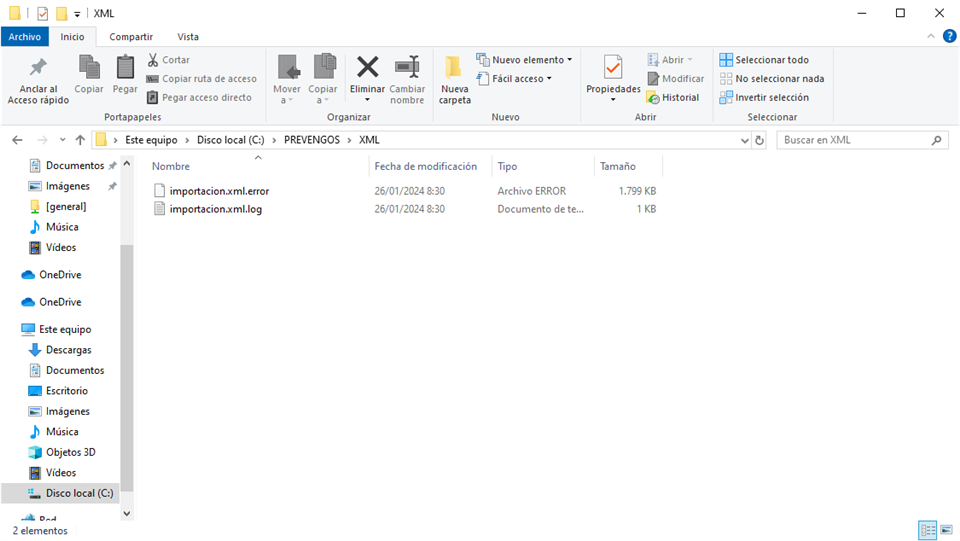
Task: Expand the Nuevo elemento dropdown
Action: (569, 60)
